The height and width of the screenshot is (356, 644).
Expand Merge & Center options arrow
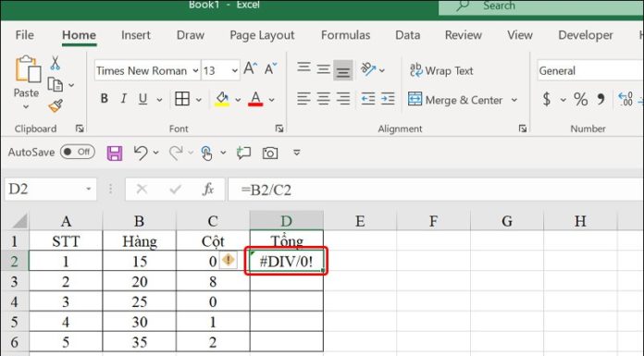514,100
